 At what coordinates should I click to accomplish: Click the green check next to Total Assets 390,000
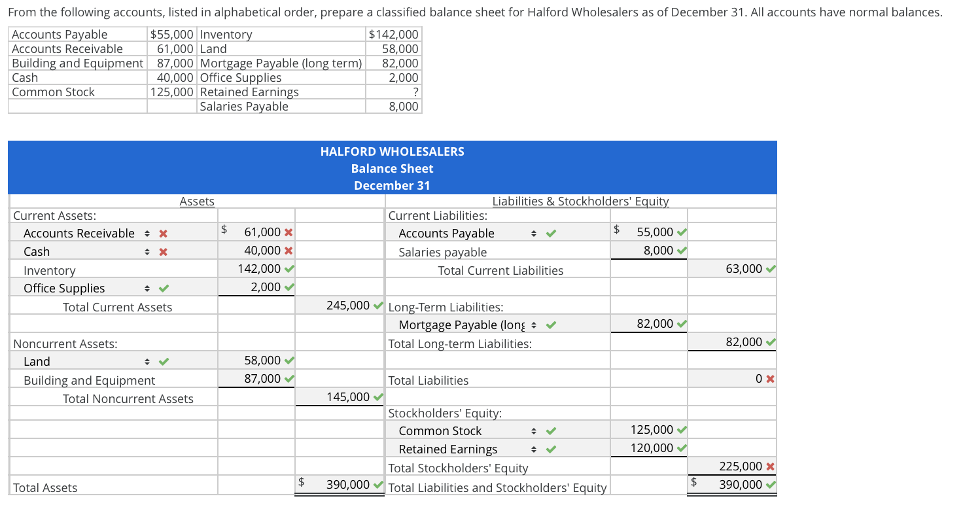tap(377, 485)
